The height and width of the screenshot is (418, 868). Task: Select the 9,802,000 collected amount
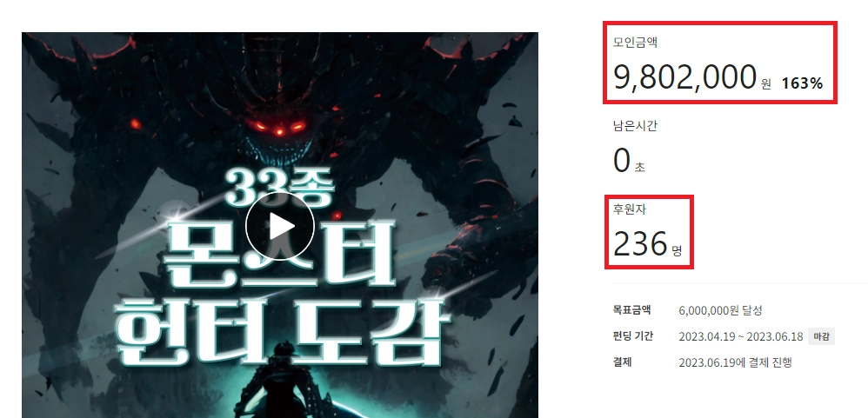coord(684,77)
